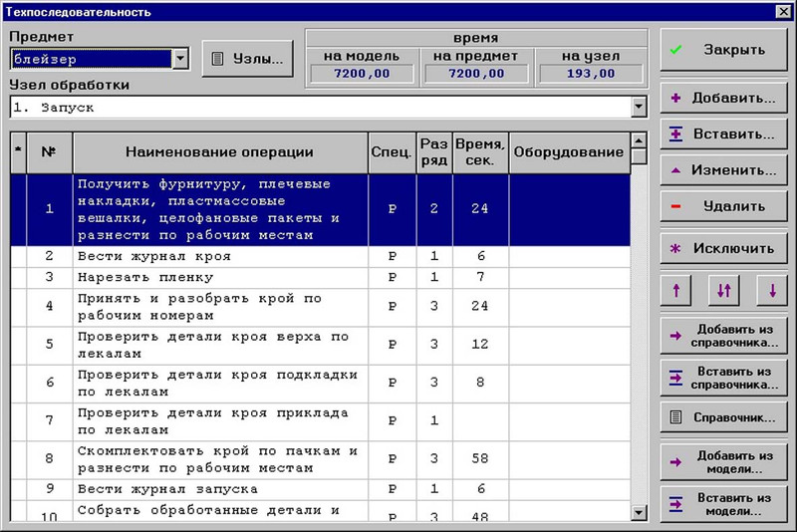Click the 'на узел' value 193,00
Viewport: 797px width, 532px height.
[591, 74]
